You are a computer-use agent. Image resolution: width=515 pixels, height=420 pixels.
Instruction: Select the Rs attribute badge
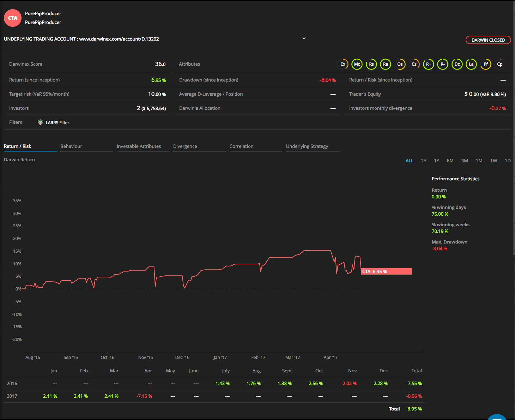[x=371, y=64]
